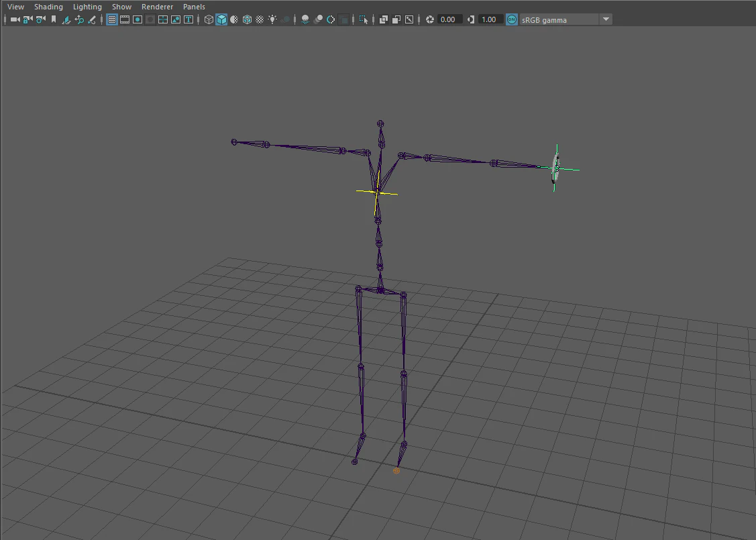This screenshot has width=756, height=540.
Task: Click the X-Ray display icon
Action: click(x=384, y=19)
